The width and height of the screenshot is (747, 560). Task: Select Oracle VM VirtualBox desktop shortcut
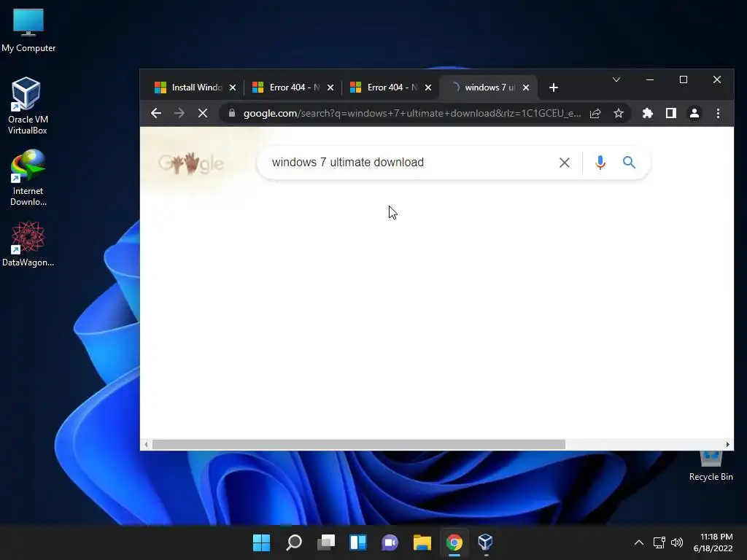pos(28,106)
